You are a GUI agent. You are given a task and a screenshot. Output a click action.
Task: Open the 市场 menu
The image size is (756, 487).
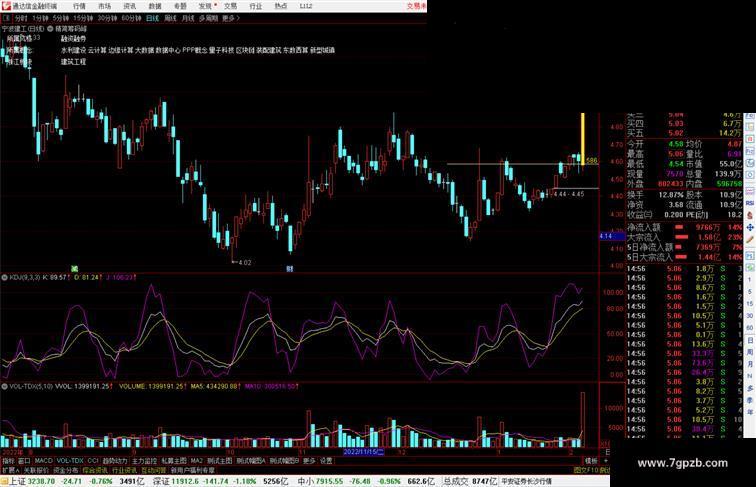click(104, 6)
